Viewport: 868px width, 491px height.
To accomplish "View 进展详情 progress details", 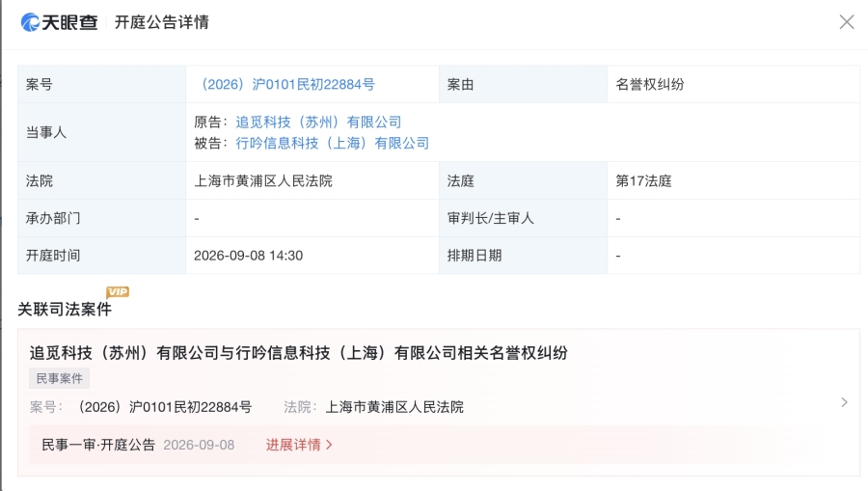I will tap(299, 445).
